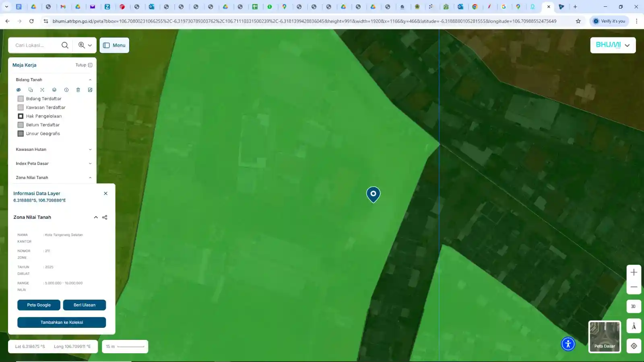
Task: Switch the map to 3D view
Action: pos(634,306)
